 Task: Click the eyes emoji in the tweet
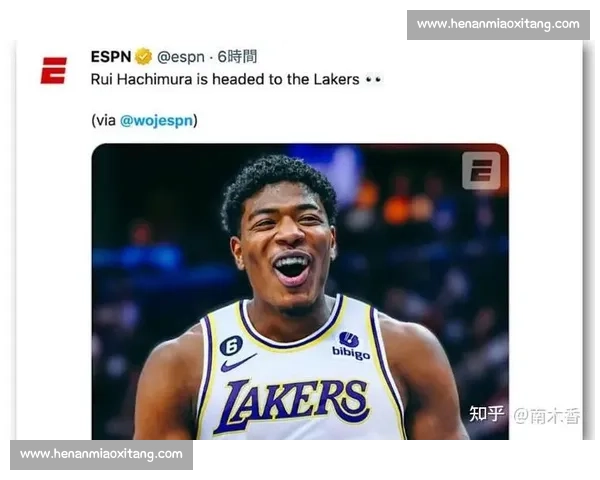point(374,79)
